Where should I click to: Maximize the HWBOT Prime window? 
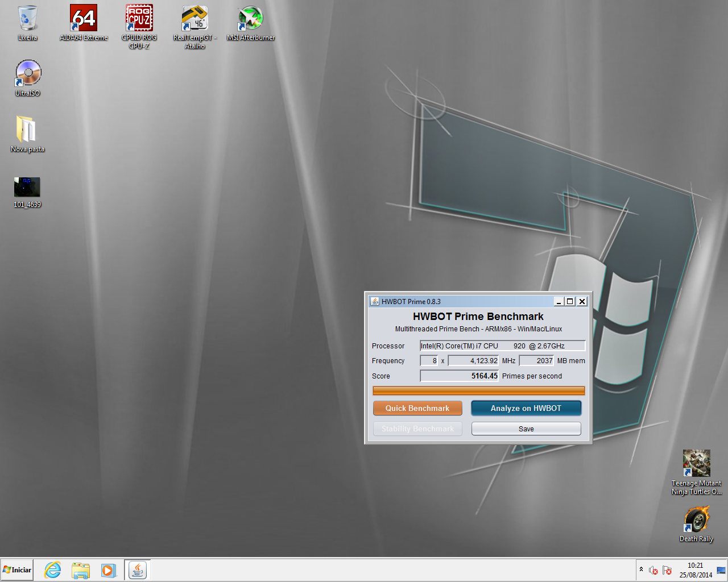click(x=570, y=301)
